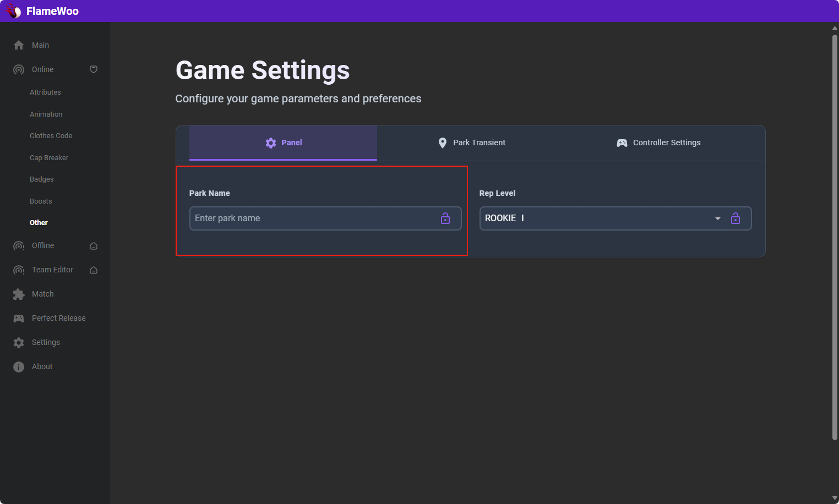Switch to the Controller Settings tab
839x504 pixels.
tap(659, 143)
